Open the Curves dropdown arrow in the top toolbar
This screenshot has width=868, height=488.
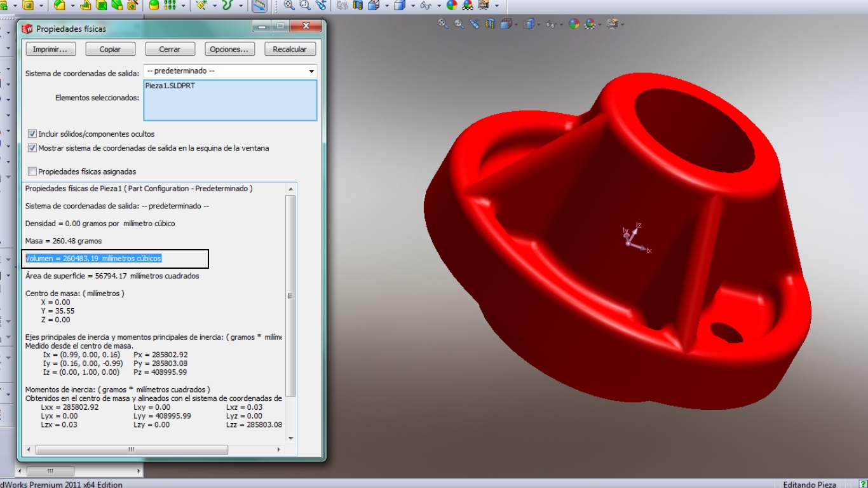coord(241,6)
